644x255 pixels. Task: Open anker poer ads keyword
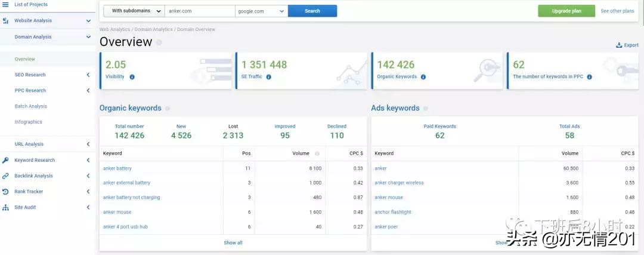coord(386,226)
